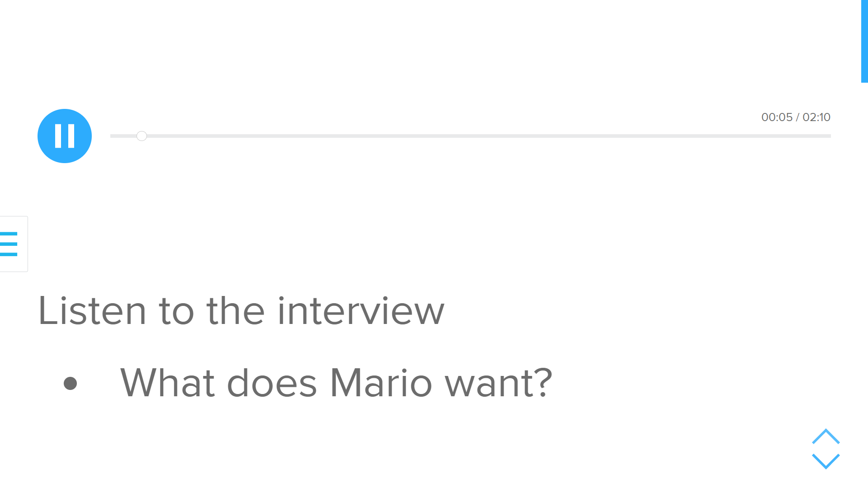Select the heading 'Listen to the interview'
The width and height of the screenshot is (868, 488).
[241, 311]
